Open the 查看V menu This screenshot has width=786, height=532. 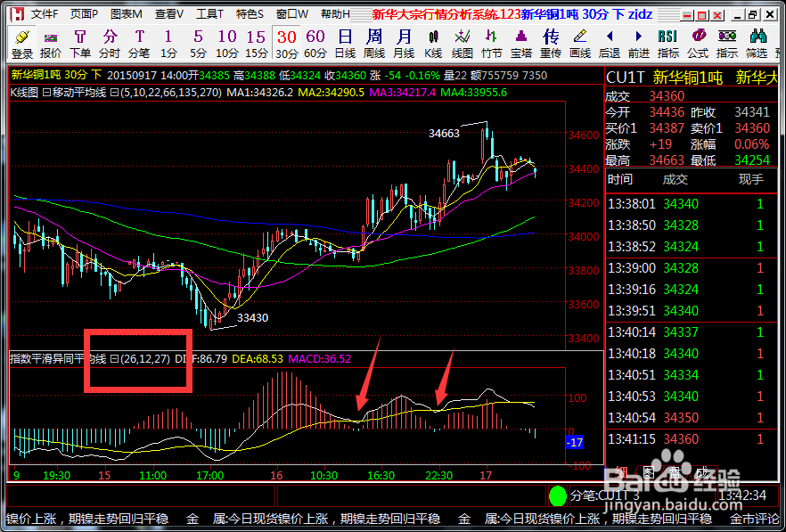tap(169, 14)
